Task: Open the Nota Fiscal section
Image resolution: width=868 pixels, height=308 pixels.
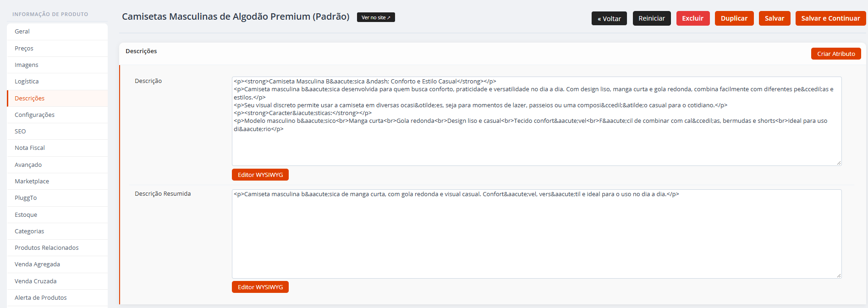Action: click(x=57, y=148)
